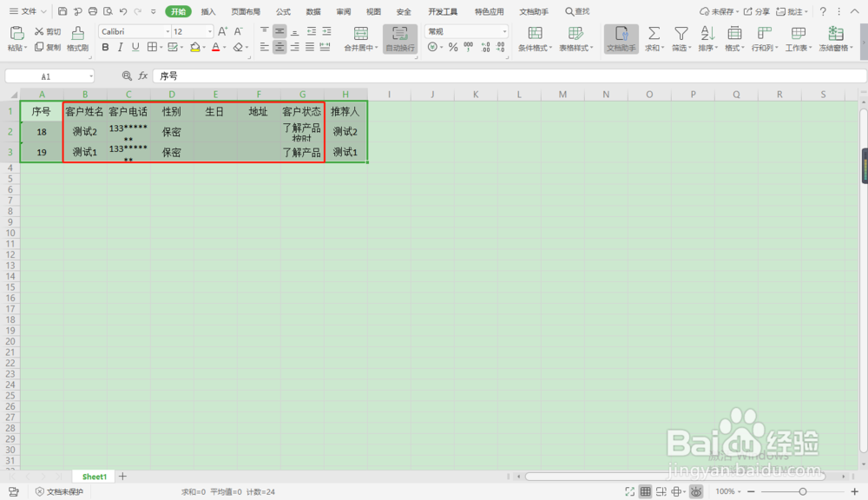Click the yellow fill color button
This screenshot has width=868, height=500.
pos(194,47)
